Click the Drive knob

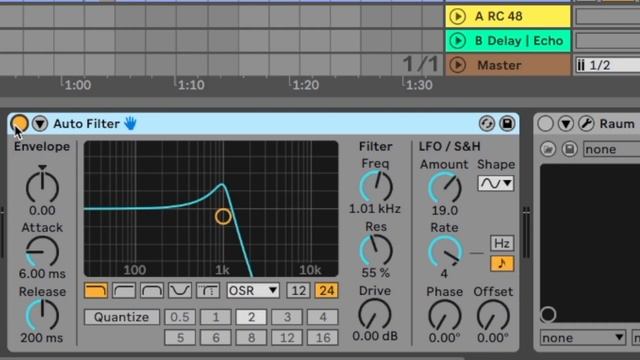pos(375,314)
